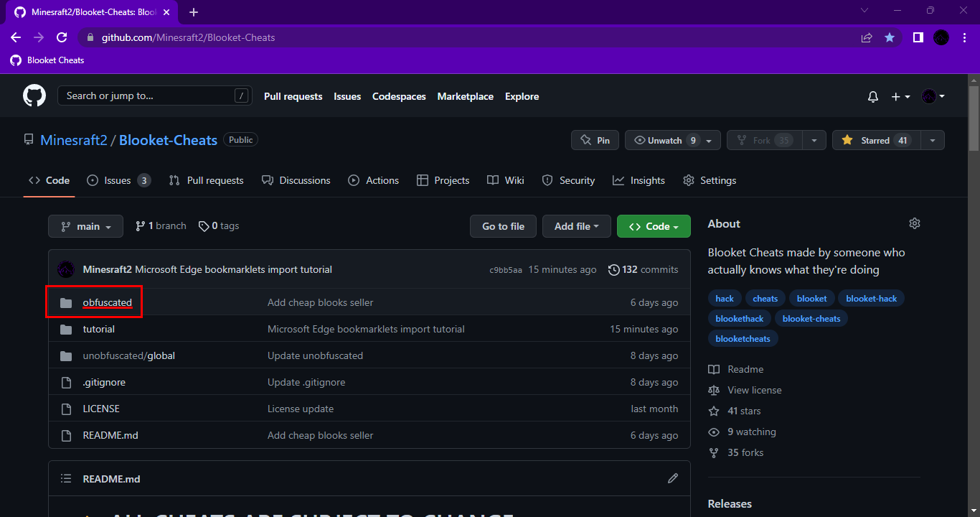Switch to the Wiki tab
This screenshot has height=517, width=980.
tap(506, 180)
